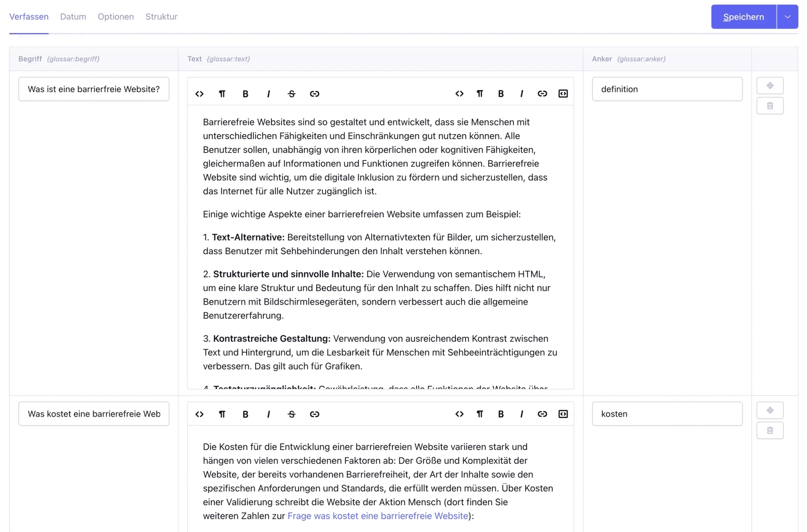Go to the Struktur tab
The image size is (807, 532).
coord(161,17)
